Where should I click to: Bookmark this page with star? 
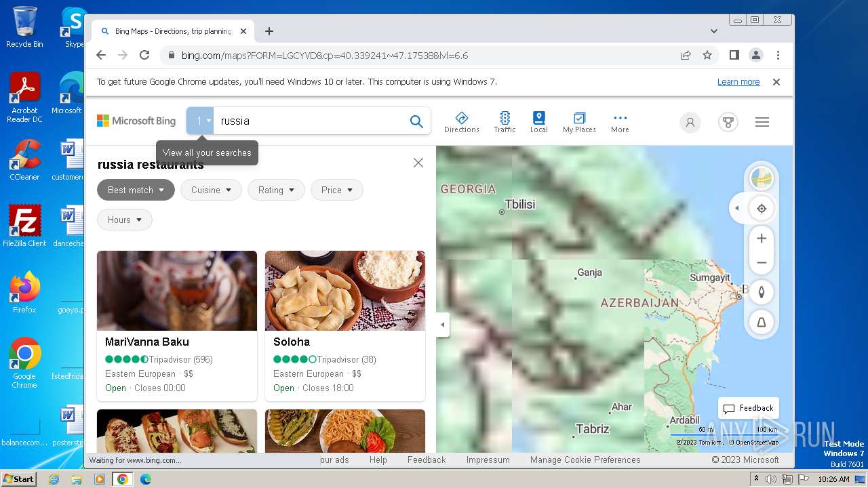(707, 56)
